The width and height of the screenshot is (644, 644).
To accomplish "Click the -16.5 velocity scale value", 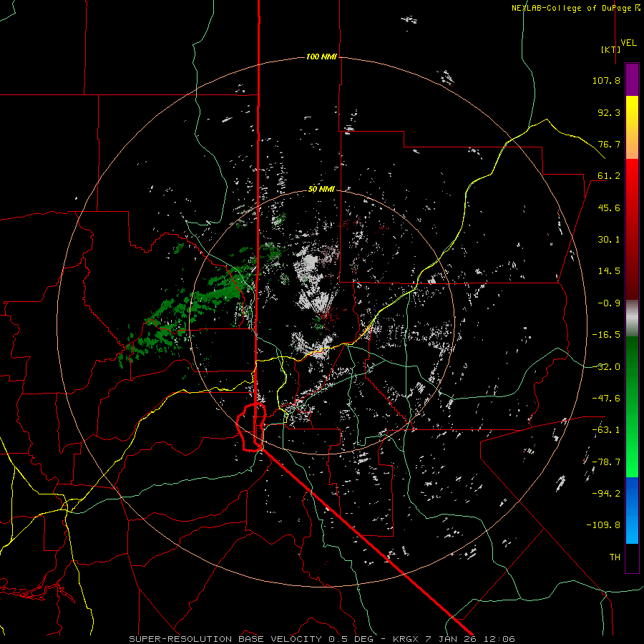I will (x=606, y=335).
